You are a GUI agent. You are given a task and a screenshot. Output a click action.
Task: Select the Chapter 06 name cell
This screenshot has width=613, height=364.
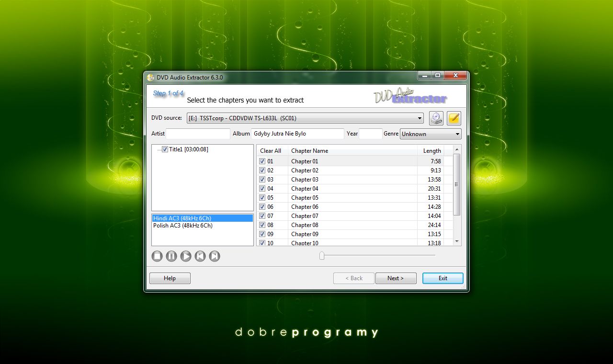tap(352, 207)
